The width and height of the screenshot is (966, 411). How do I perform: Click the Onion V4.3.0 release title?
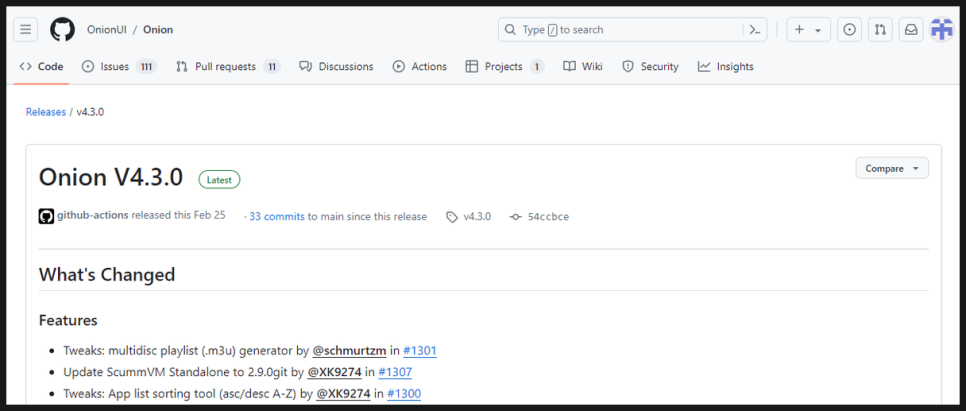point(111,177)
